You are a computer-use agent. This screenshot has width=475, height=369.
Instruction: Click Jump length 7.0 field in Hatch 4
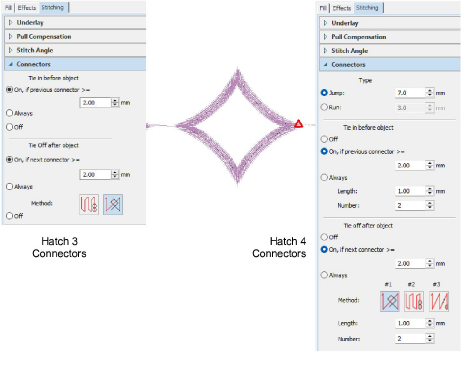pyautogui.click(x=411, y=93)
